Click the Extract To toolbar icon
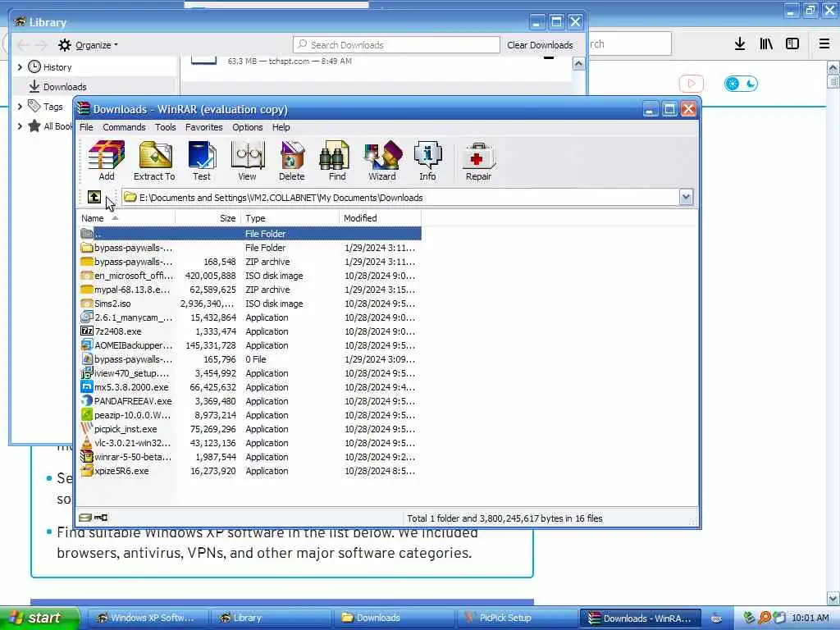Screen dimensions: 840x630 154,161
